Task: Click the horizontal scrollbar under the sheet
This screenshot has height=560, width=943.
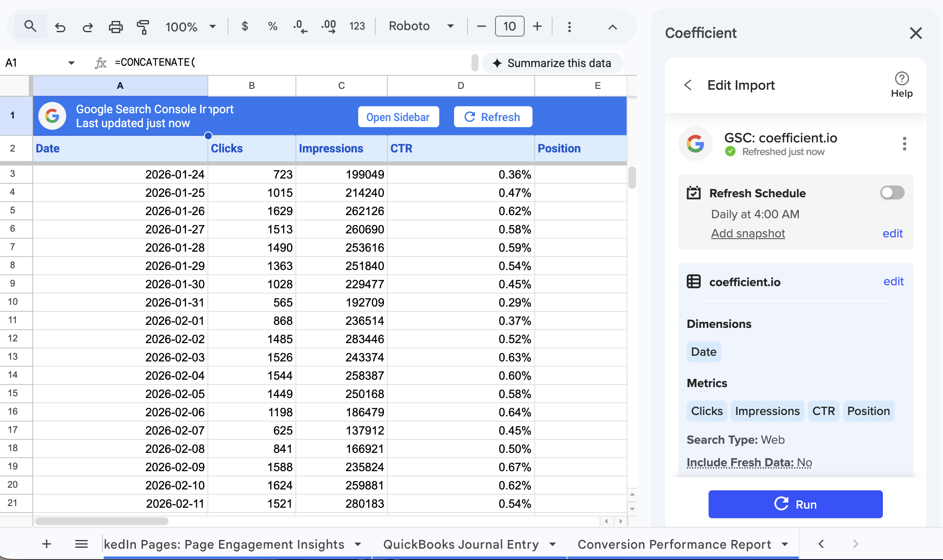Action: (x=102, y=521)
